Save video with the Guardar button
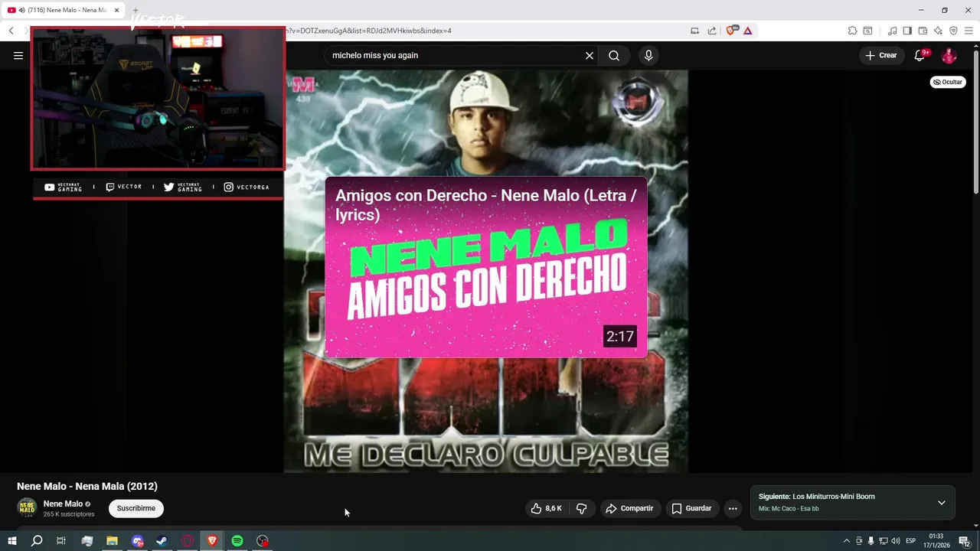Screen dimensions: 980x551 [x=692, y=508]
